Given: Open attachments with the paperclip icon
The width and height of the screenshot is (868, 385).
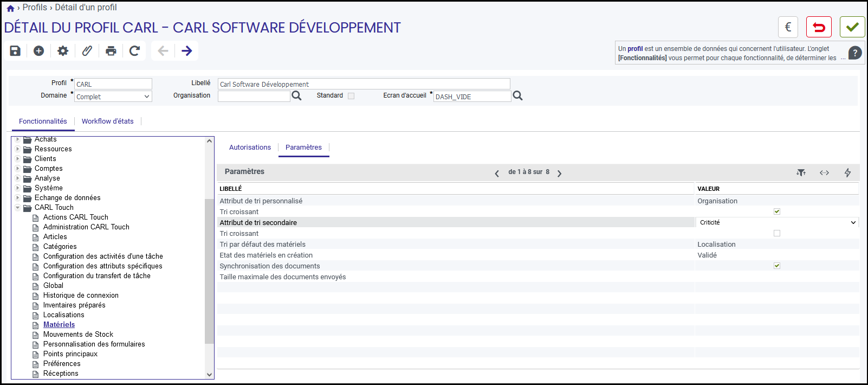Looking at the screenshot, I should (x=87, y=51).
